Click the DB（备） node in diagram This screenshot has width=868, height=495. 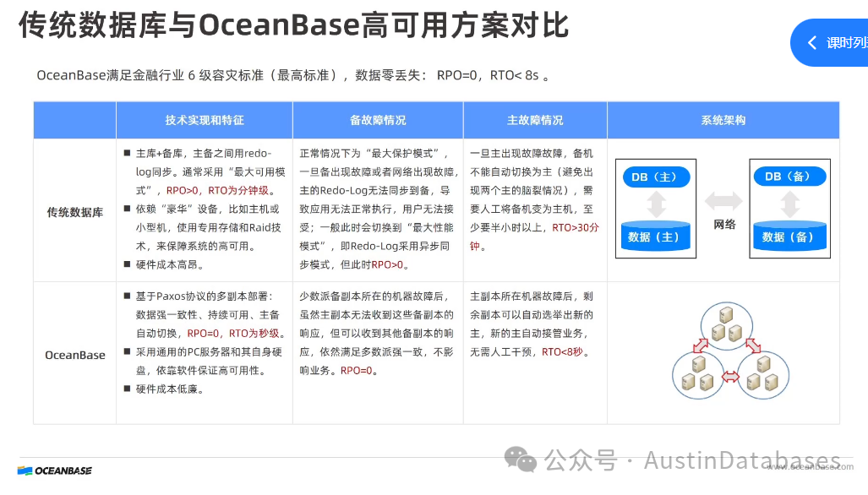tap(789, 177)
